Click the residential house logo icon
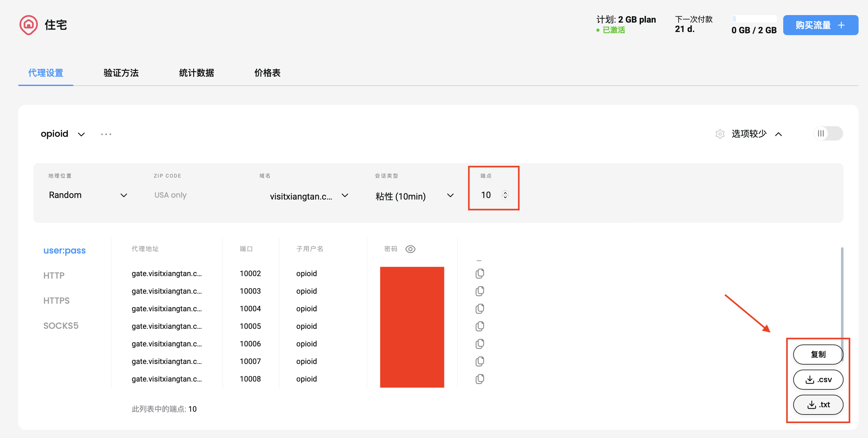 click(x=28, y=24)
